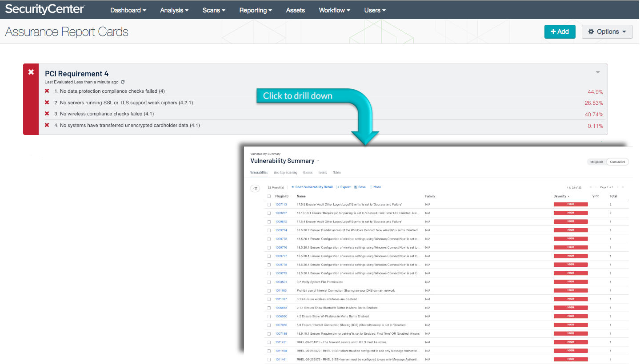Viewport: 640px width, 364px height.
Task: Go to the first results page arrow
Action: [590, 187]
